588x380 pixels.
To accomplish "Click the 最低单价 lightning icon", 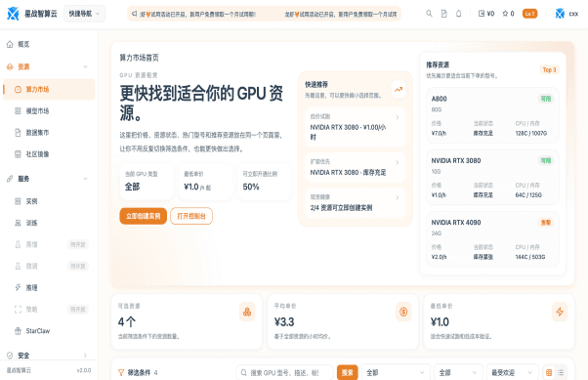I will (560, 312).
